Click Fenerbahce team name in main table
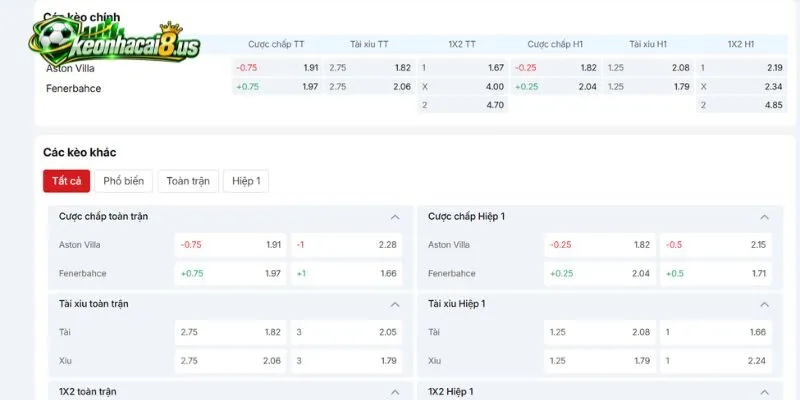The image size is (800, 400). tap(73, 88)
